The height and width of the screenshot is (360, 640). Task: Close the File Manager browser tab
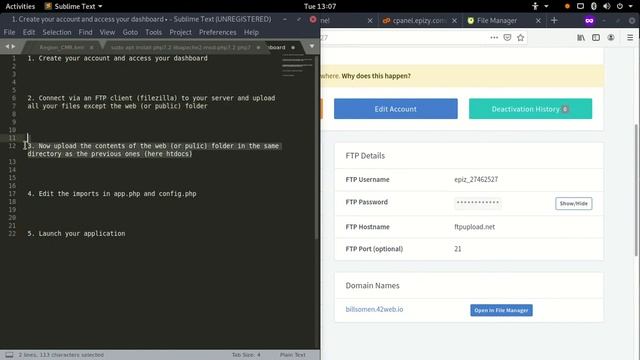coord(538,20)
